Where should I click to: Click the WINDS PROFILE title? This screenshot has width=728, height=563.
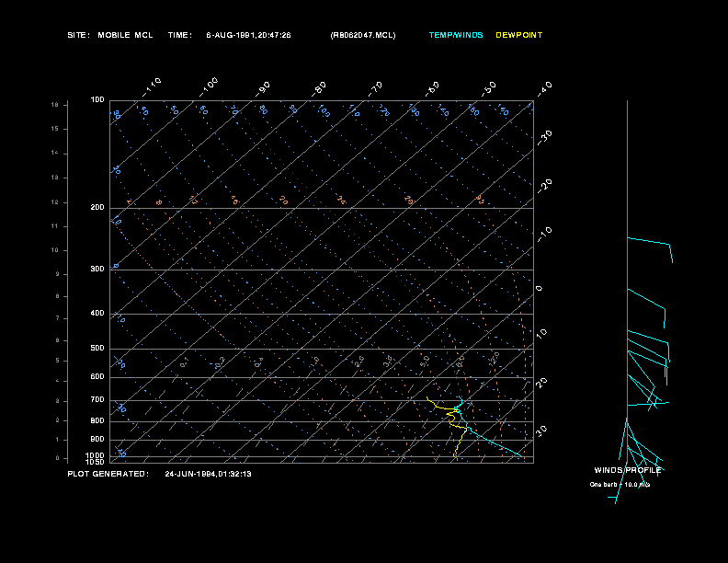628,470
